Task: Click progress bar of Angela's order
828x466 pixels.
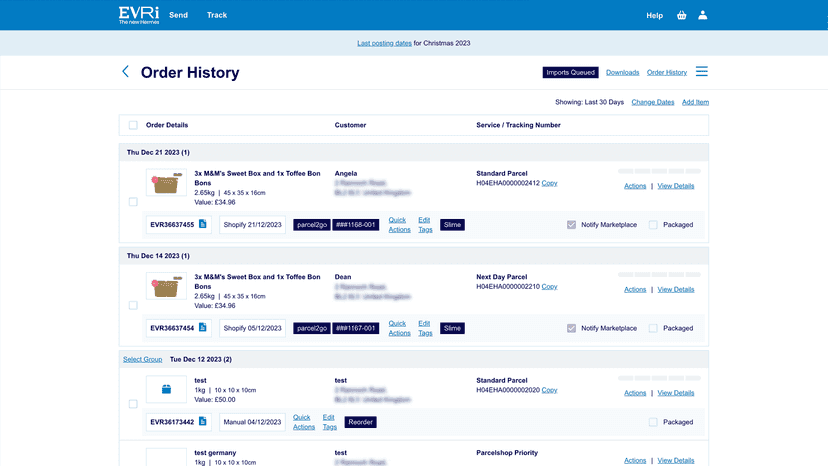Action: (659, 171)
